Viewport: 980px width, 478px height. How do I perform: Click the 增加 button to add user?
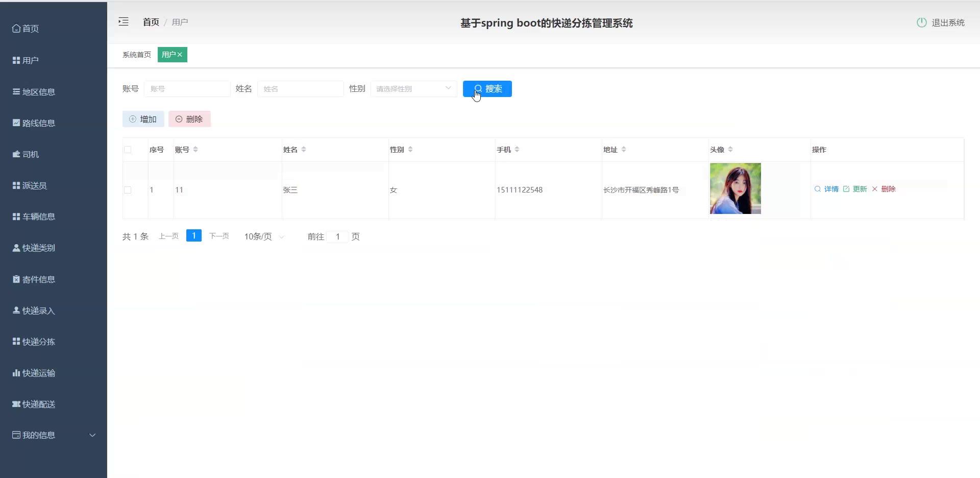143,119
